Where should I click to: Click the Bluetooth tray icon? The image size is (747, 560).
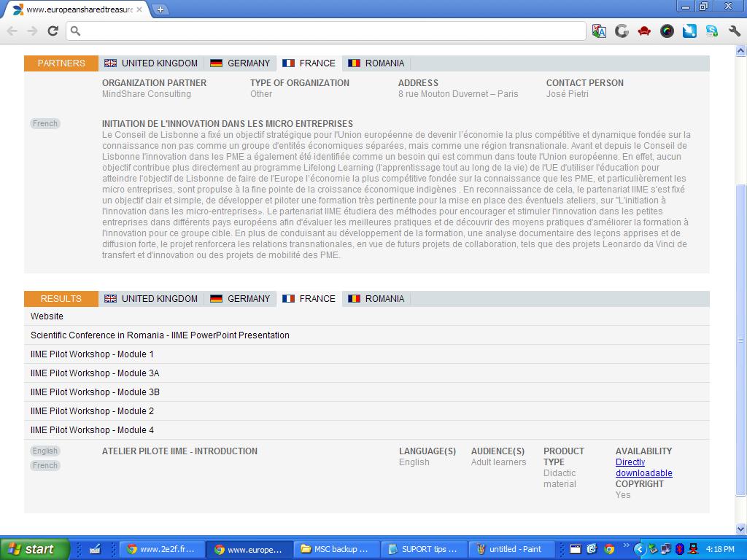pos(679,549)
